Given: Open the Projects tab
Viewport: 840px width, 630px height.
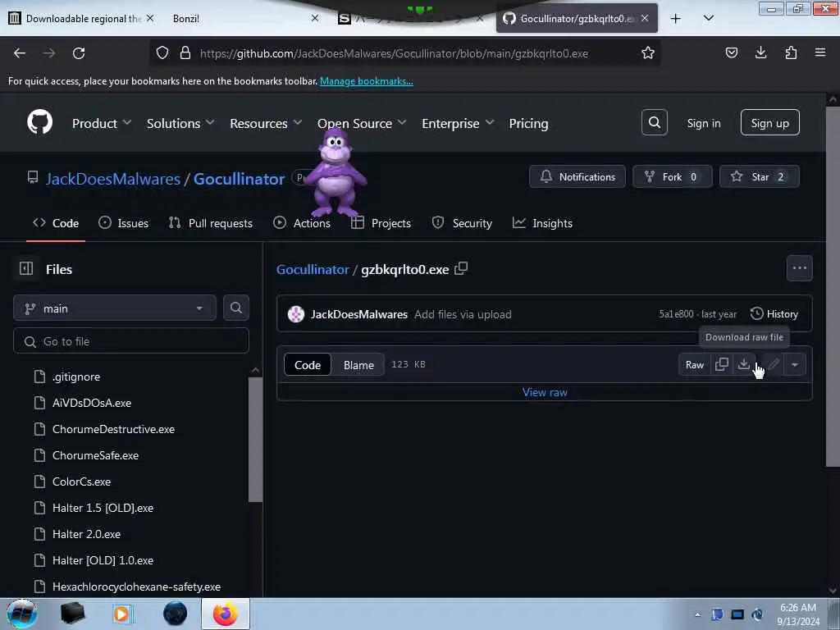Looking at the screenshot, I should (x=381, y=223).
